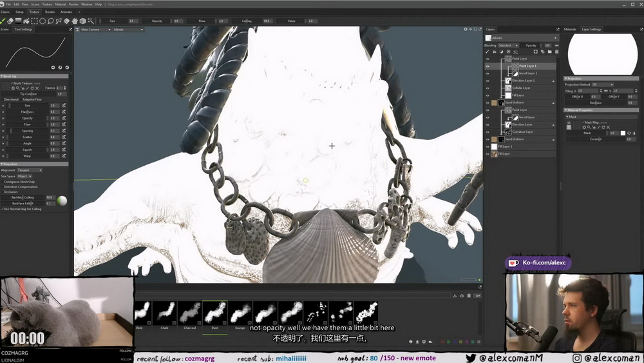Choose the Chalk brush preset thumbnail

coord(165,313)
